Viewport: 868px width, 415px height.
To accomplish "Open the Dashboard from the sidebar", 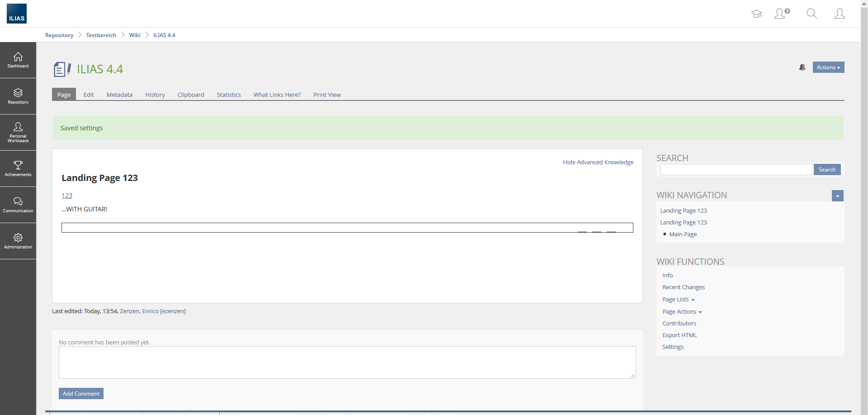I will click(18, 60).
